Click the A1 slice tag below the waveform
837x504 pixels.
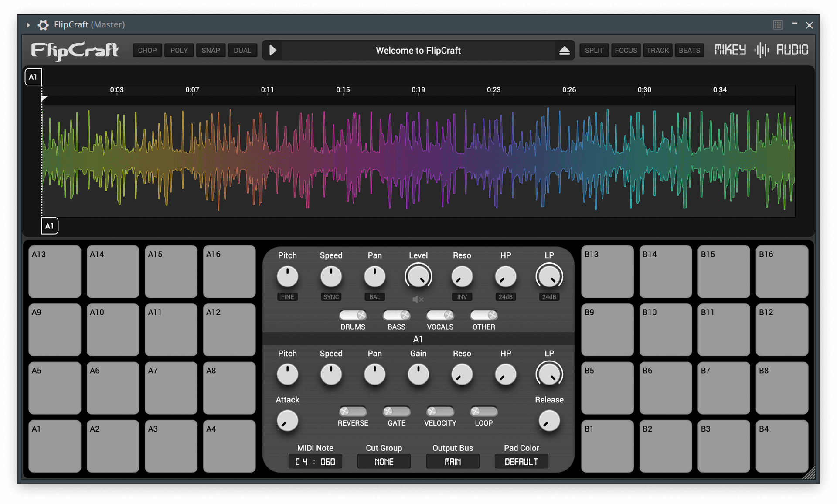pos(50,226)
